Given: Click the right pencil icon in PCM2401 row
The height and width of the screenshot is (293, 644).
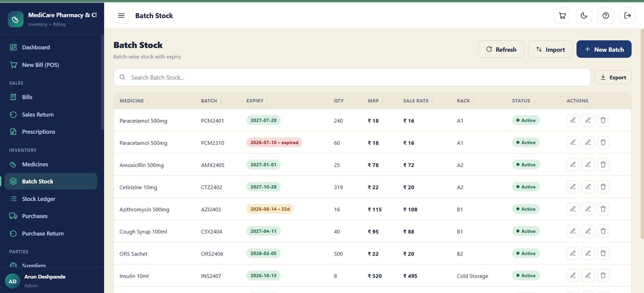Looking at the screenshot, I should point(588,120).
